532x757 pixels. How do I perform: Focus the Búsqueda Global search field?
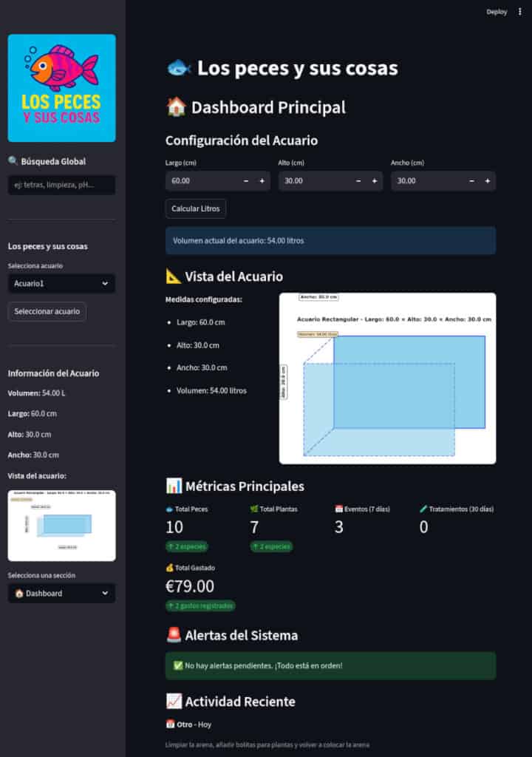[61, 185]
